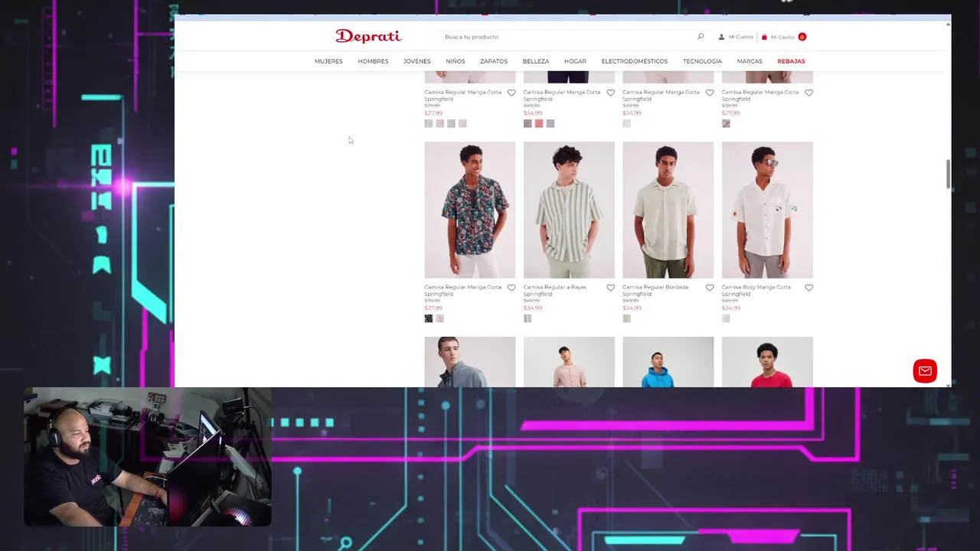The height and width of the screenshot is (551, 980).
Task: Open the red chat envelope button
Action: [x=925, y=371]
